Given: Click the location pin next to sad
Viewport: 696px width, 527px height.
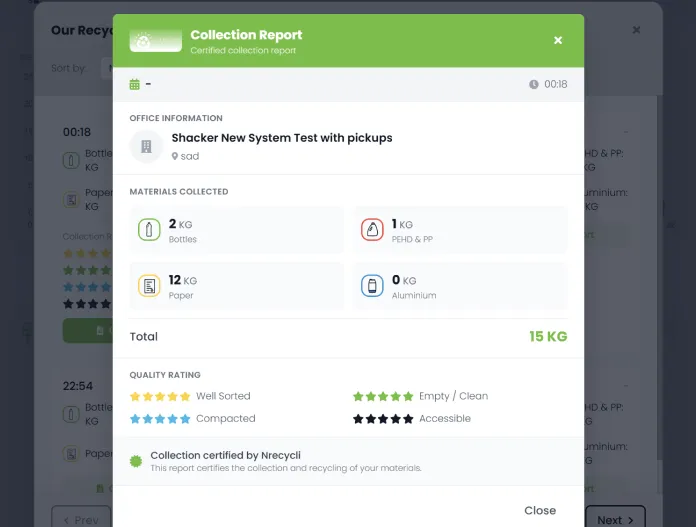Looking at the screenshot, I should tap(175, 157).
